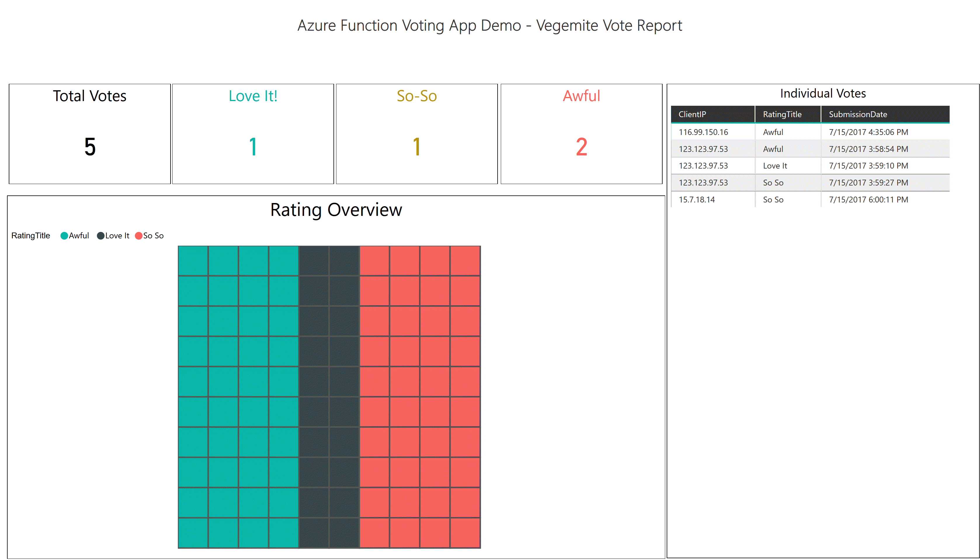Select the Love It! card value
This screenshot has width=980, height=560.
click(253, 147)
